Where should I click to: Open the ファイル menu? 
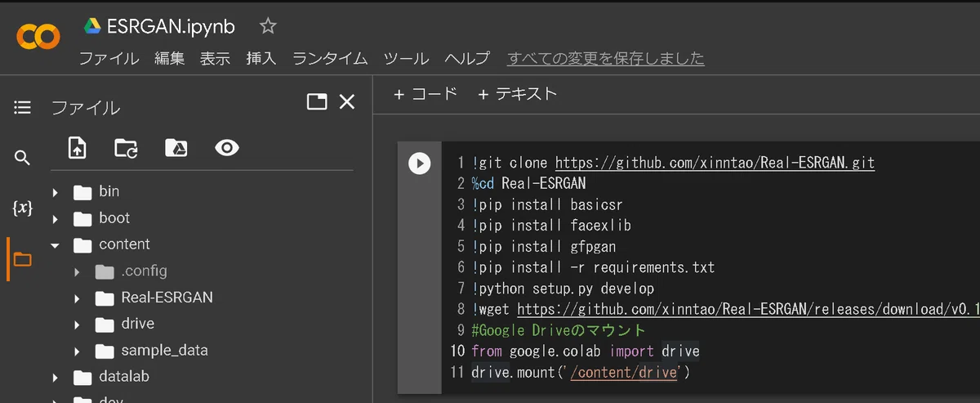(109, 58)
